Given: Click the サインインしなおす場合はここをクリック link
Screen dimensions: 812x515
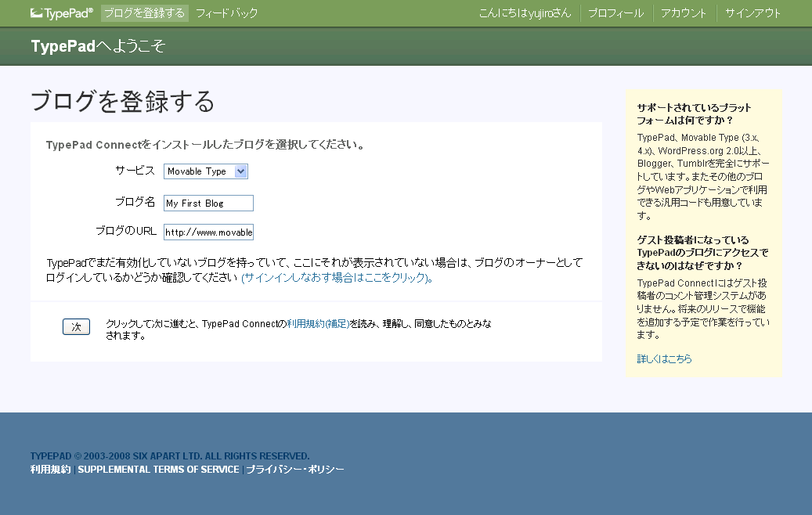Looking at the screenshot, I should pyautogui.click(x=337, y=278).
